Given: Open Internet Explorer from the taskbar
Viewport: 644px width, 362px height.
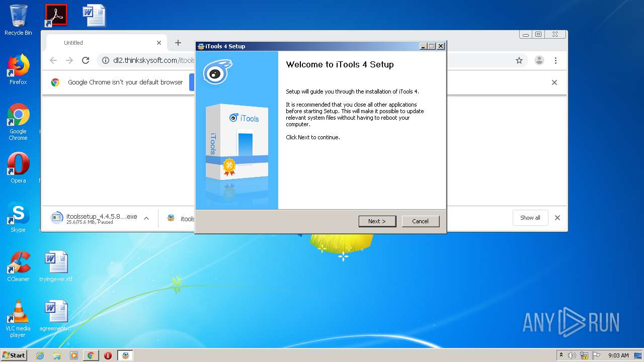Looking at the screenshot, I should pos(40,355).
